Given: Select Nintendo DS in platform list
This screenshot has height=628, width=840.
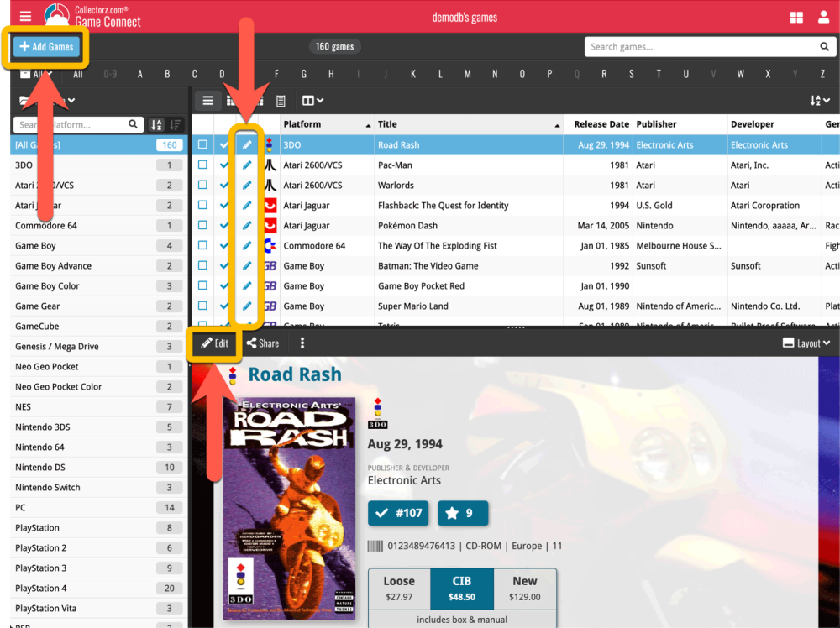Looking at the screenshot, I should (x=98, y=468).
